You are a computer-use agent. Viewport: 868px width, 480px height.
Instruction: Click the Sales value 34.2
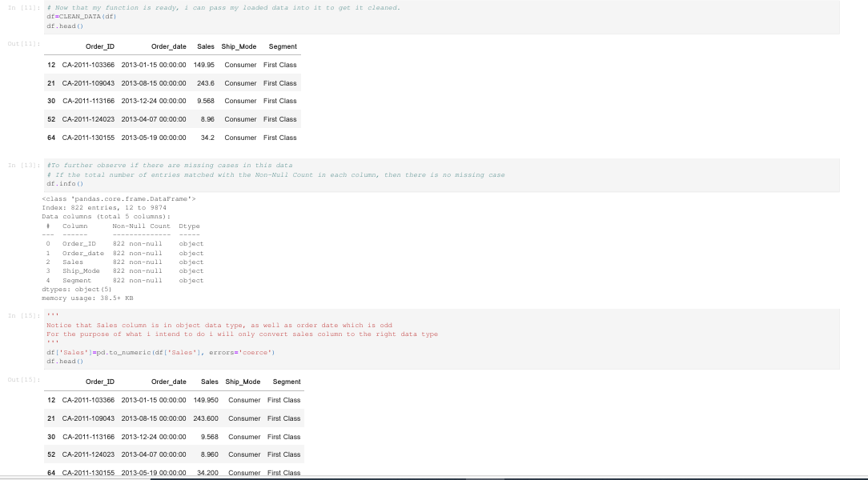pos(207,138)
